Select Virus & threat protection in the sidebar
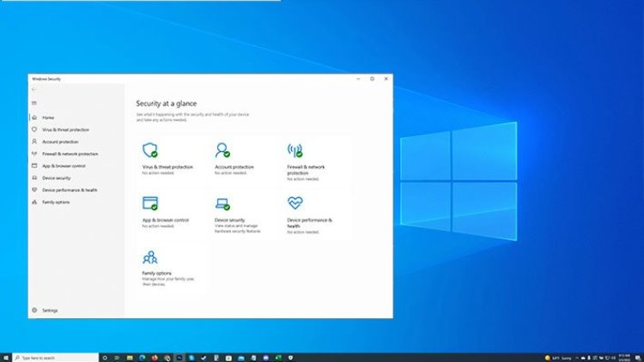The image size is (644, 362). pos(76,130)
